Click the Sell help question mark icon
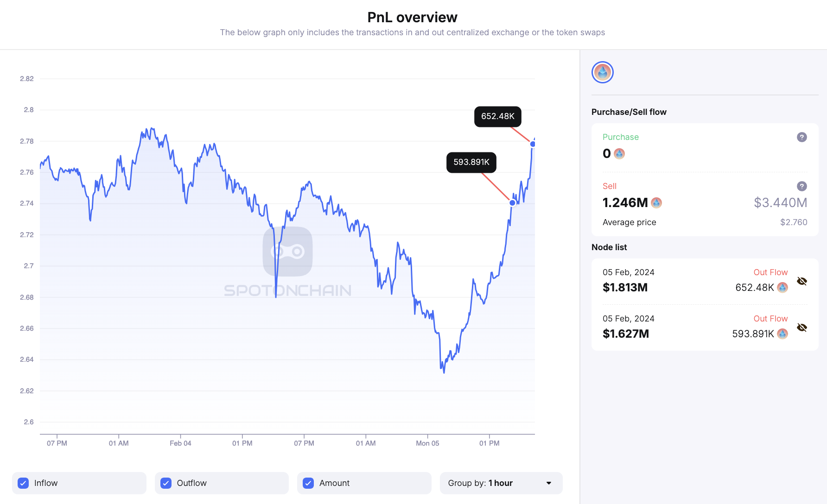This screenshot has height=504, width=827. coord(802,186)
